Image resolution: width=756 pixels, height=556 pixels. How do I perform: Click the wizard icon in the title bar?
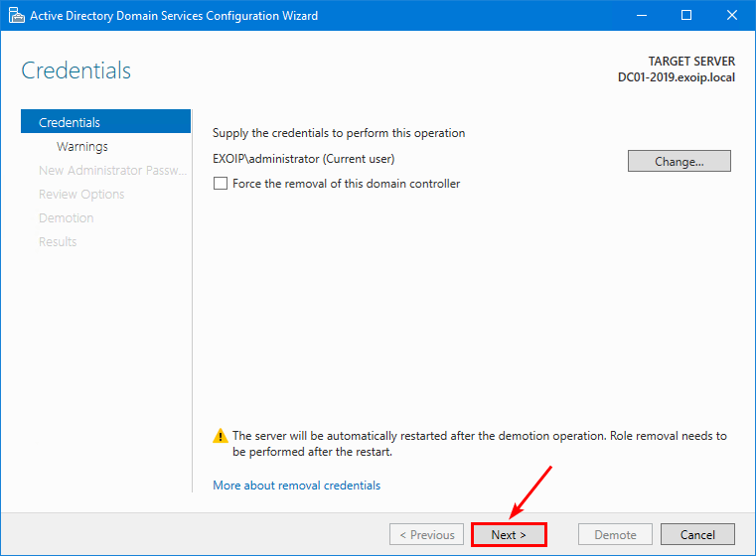(x=16, y=16)
